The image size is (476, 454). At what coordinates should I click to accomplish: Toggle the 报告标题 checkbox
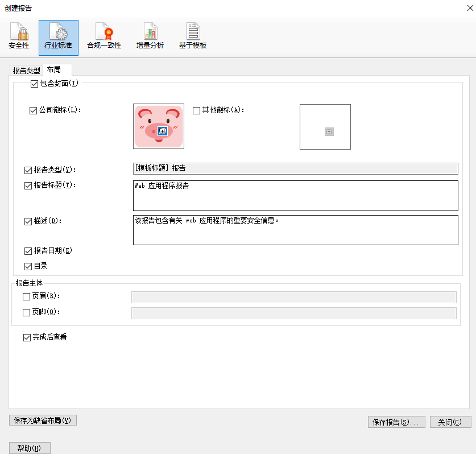pos(28,185)
